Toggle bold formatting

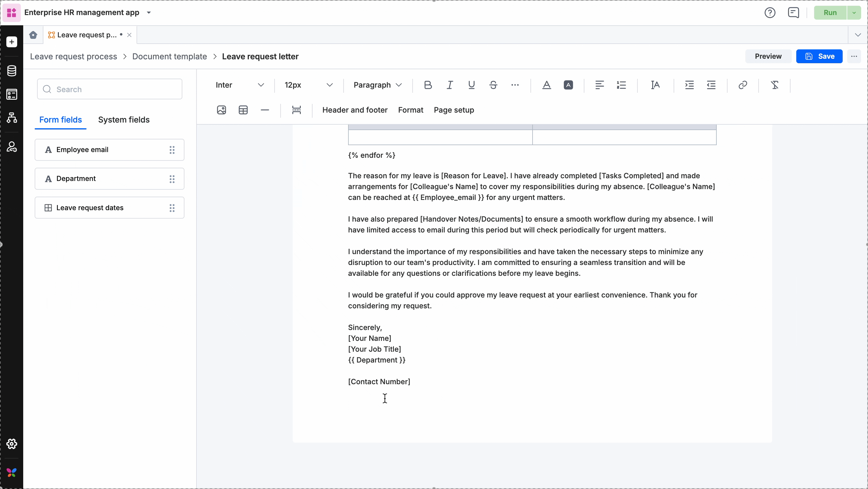point(428,85)
